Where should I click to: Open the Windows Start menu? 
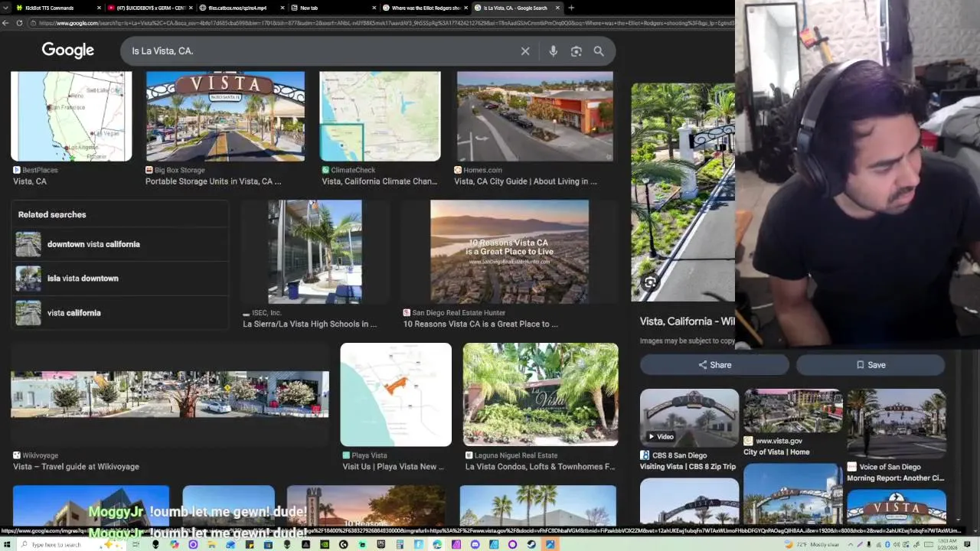pos(7,544)
